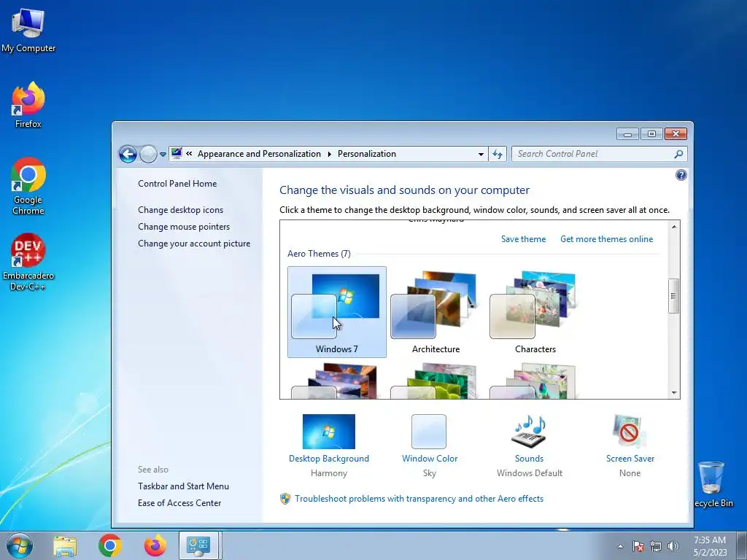Click the refresh button beside address bar
Image resolution: width=747 pixels, height=560 pixels.
click(498, 154)
